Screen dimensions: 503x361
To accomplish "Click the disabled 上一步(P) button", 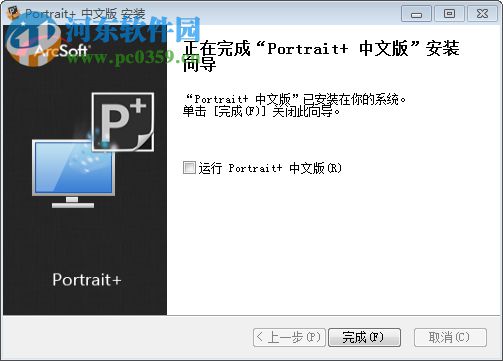I will click(289, 337).
